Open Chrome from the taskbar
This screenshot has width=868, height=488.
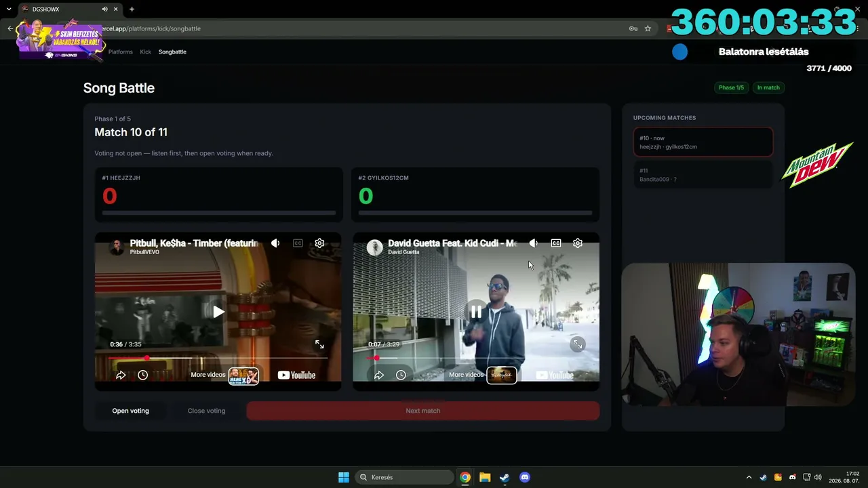tap(465, 477)
